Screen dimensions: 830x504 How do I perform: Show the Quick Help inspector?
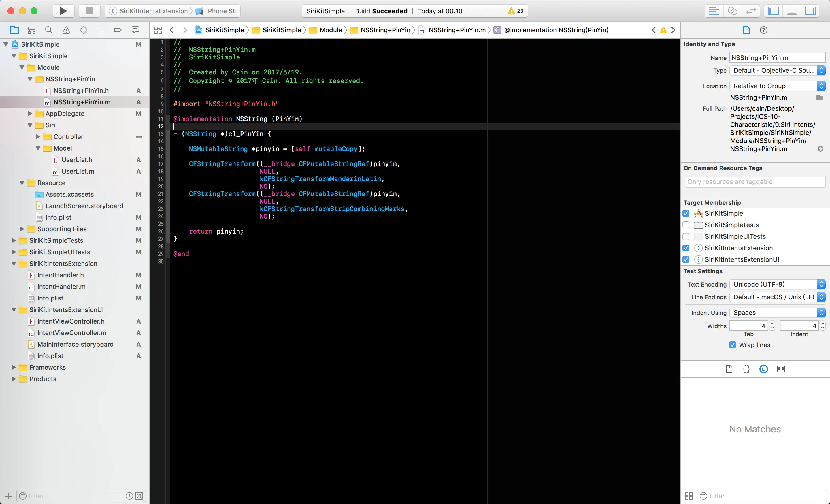pyautogui.click(x=763, y=30)
